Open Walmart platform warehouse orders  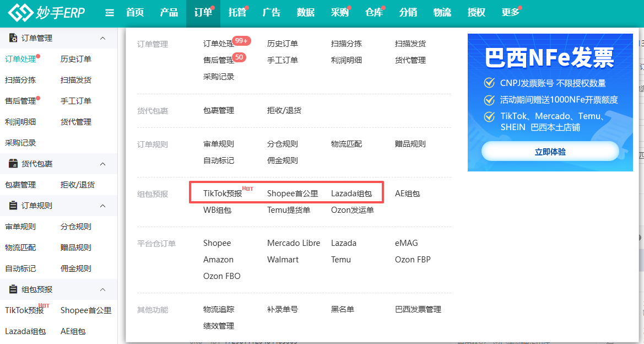coord(283,259)
